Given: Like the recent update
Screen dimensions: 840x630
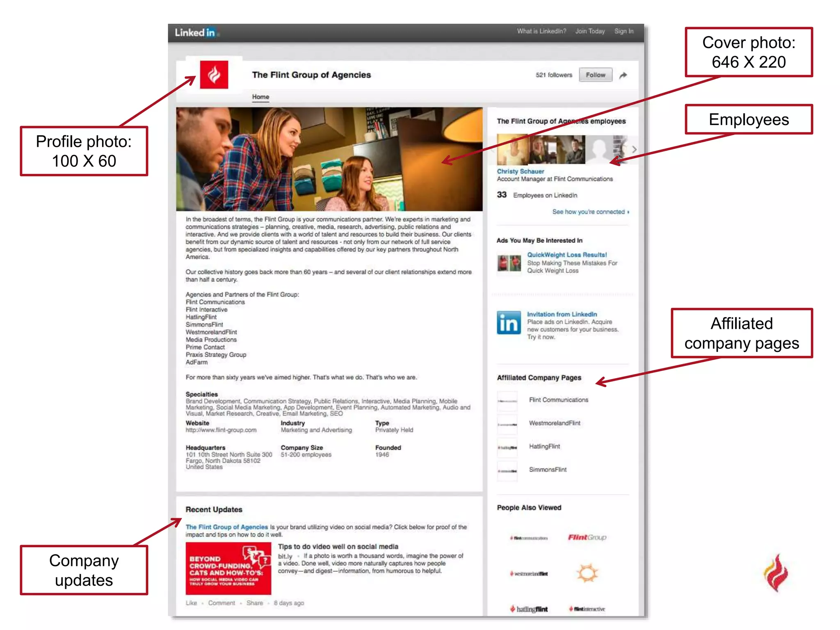Looking at the screenshot, I should pos(191,603).
